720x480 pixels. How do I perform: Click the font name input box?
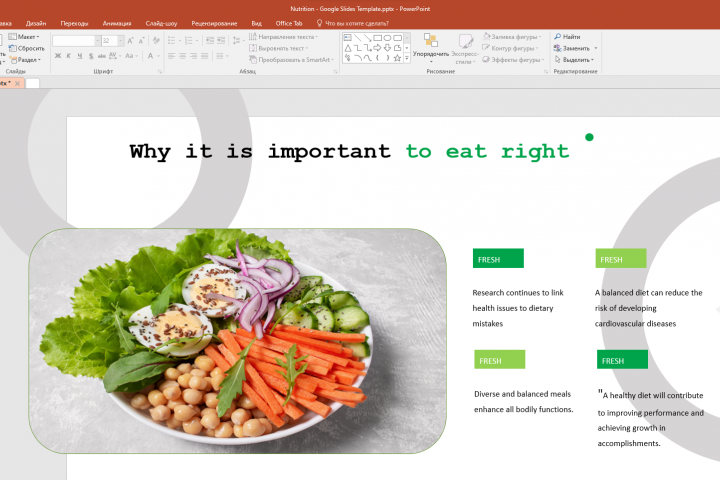tap(73, 41)
